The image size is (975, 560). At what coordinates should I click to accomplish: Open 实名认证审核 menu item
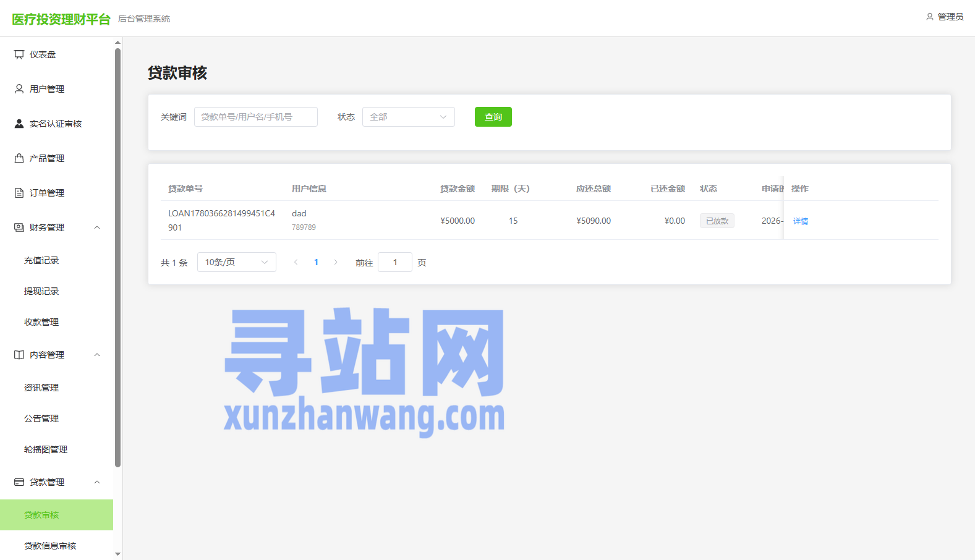coord(57,124)
